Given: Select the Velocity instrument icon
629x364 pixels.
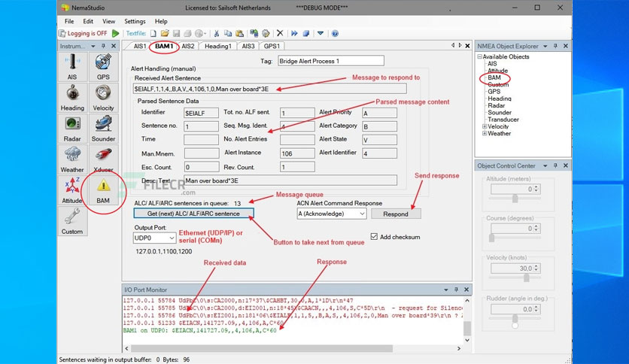Looking at the screenshot, I should click(x=103, y=98).
